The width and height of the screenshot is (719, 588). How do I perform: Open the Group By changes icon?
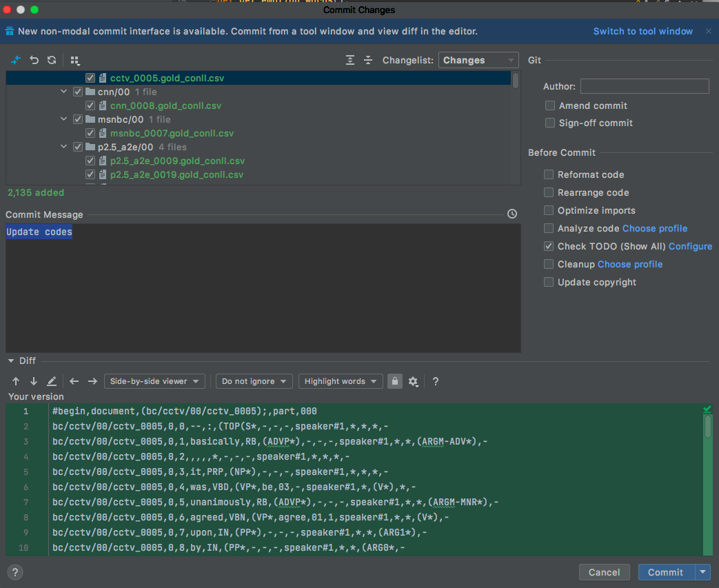pos(74,60)
